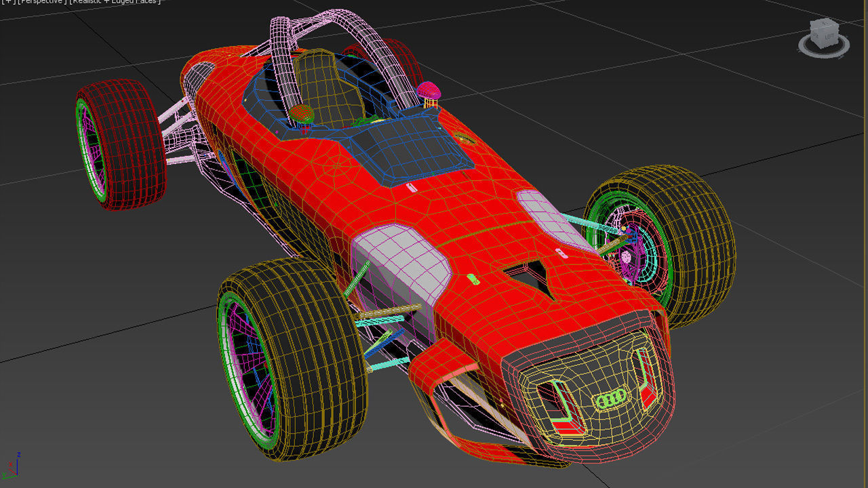The height and width of the screenshot is (488, 868).
Task: Click the LEFT face of the ViewCube
Action: [829, 37]
